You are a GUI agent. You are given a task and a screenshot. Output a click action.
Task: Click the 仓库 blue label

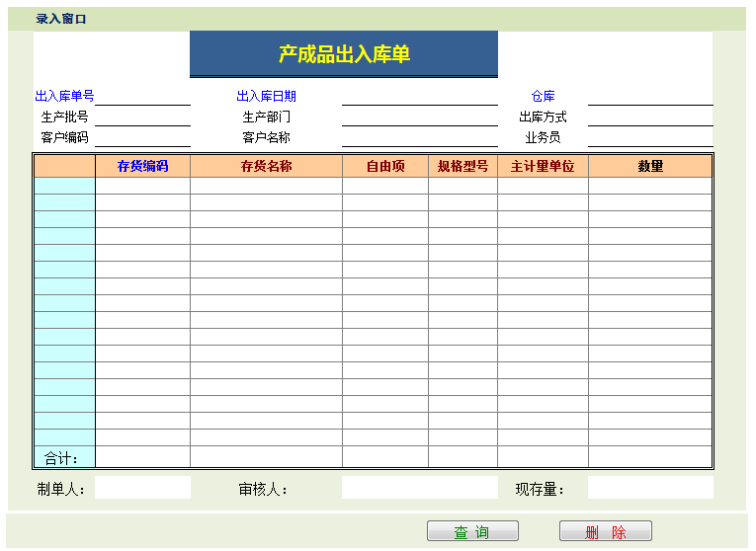coord(543,96)
